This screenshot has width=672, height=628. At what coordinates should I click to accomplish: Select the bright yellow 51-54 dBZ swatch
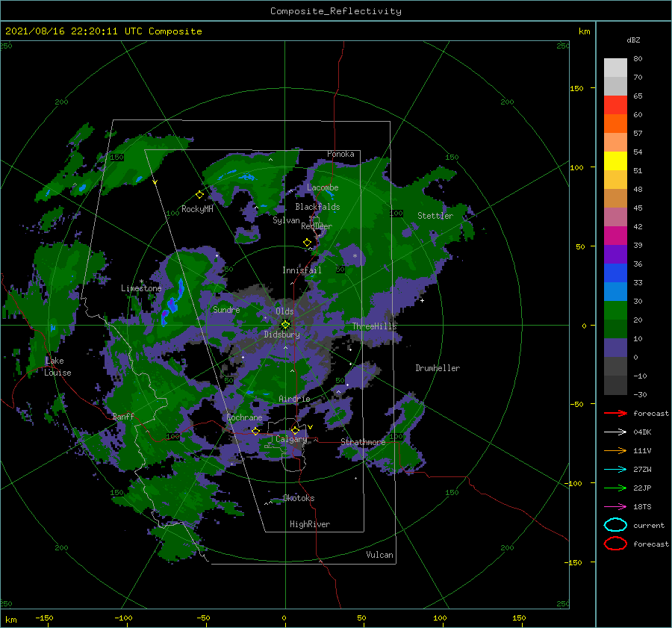pyautogui.click(x=615, y=161)
